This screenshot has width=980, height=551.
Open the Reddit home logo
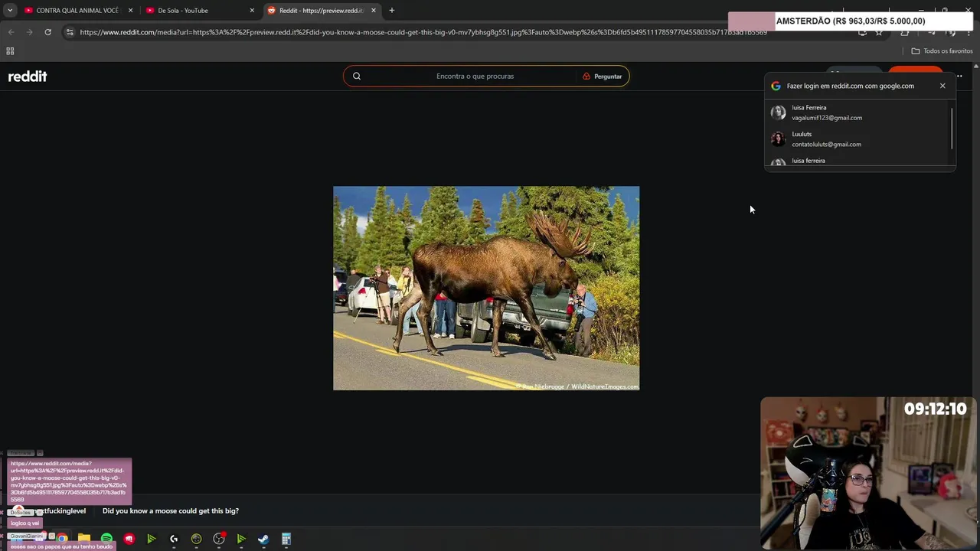click(x=28, y=76)
